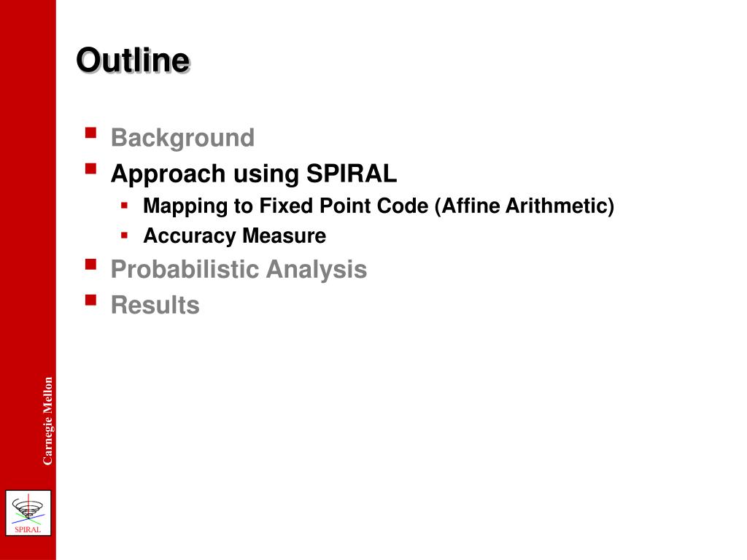The height and width of the screenshot is (560, 747).
Task: Click the red bullet beside Approach using SPIRAL
Action: [90, 168]
